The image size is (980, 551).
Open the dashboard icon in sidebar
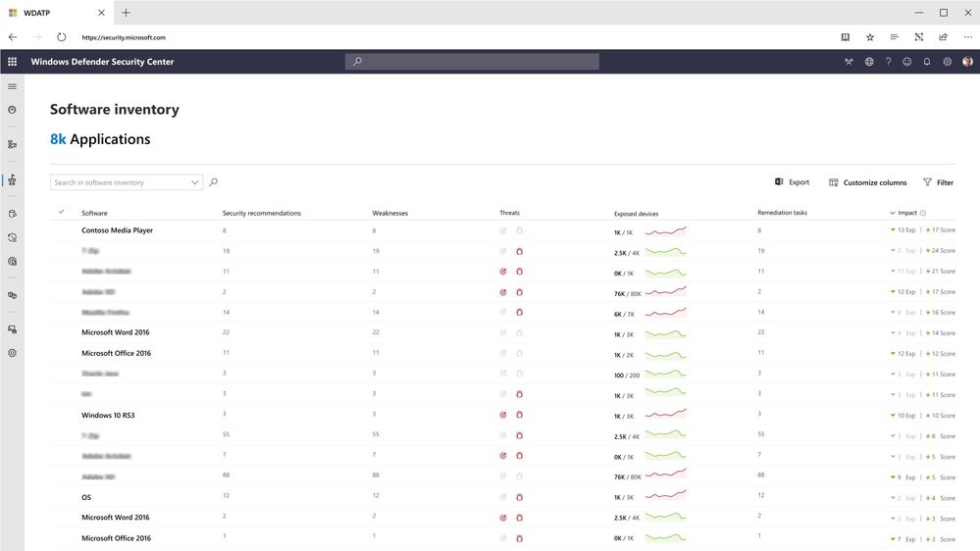click(x=12, y=110)
